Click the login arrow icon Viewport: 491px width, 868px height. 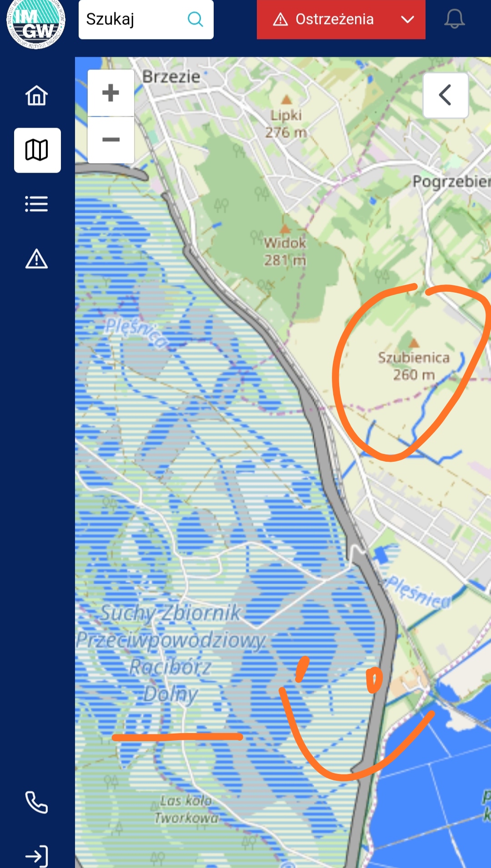coord(36,856)
